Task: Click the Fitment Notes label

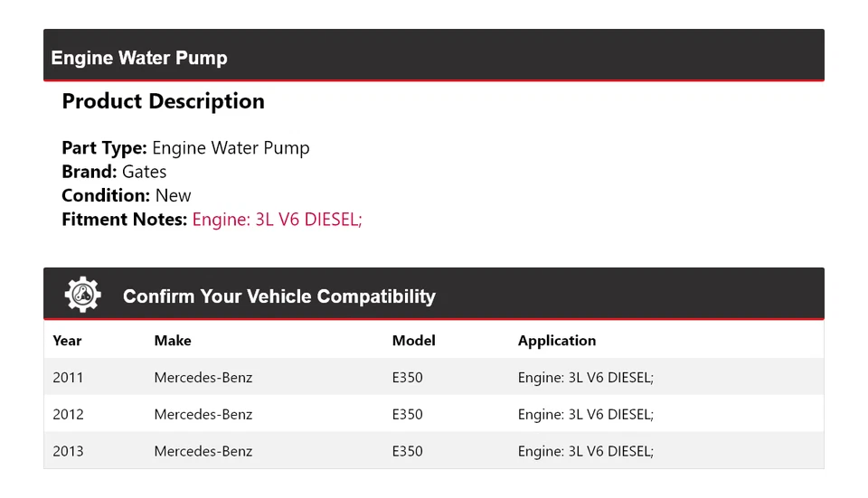Action: [124, 219]
